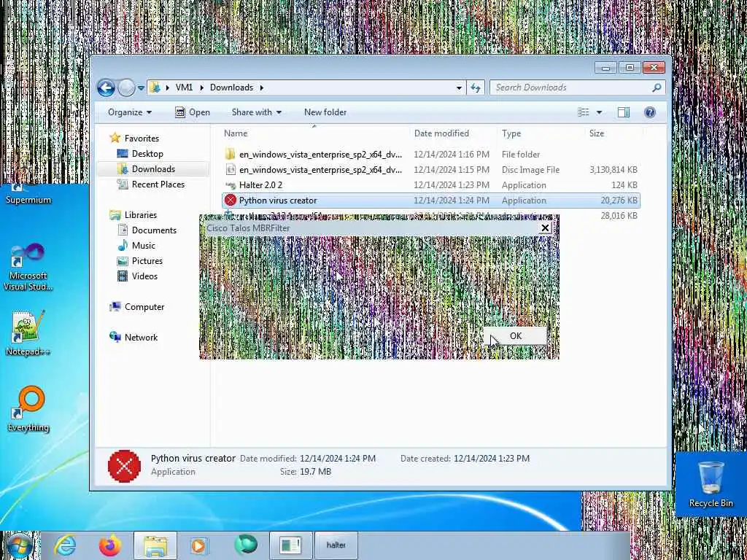
Task: Open the Windows Start menu orb
Action: tap(19, 546)
